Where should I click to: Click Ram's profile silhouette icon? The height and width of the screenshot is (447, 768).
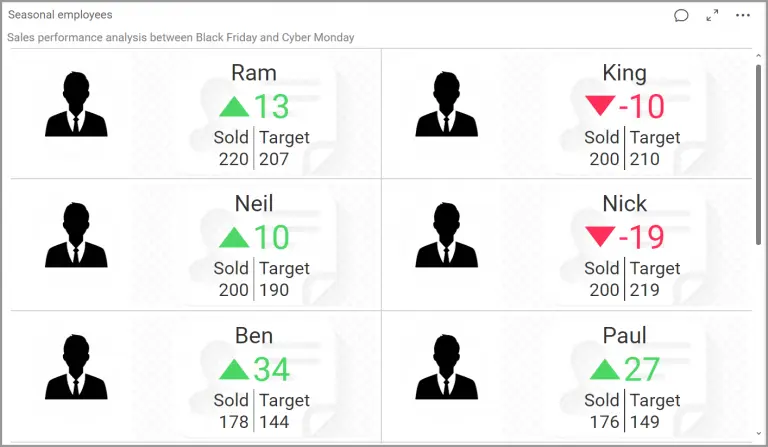(x=76, y=105)
